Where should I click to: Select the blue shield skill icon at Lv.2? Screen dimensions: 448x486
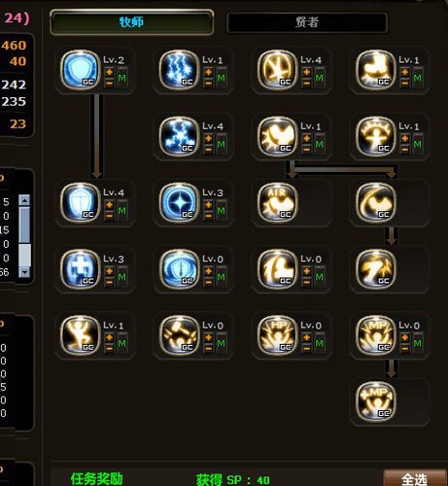click(80, 69)
